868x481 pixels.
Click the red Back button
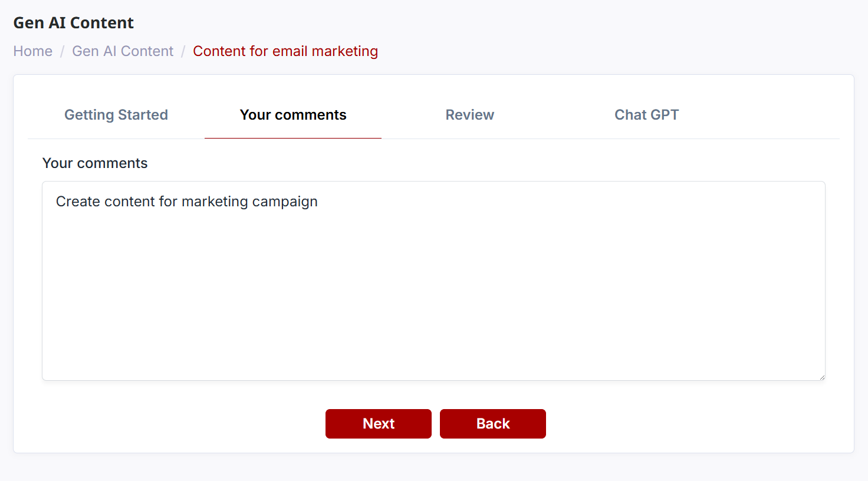pos(493,424)
